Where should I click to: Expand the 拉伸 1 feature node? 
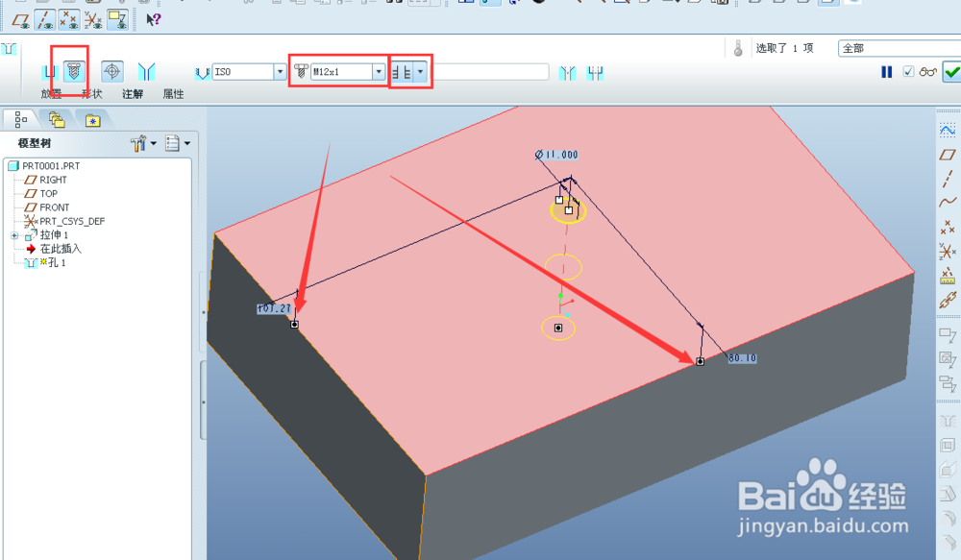(14, 235)
